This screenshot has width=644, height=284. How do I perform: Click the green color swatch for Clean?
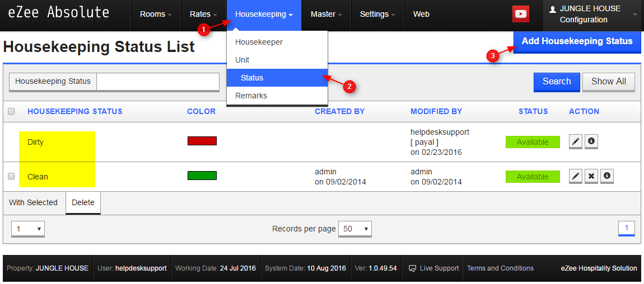(x=202, y=176)
